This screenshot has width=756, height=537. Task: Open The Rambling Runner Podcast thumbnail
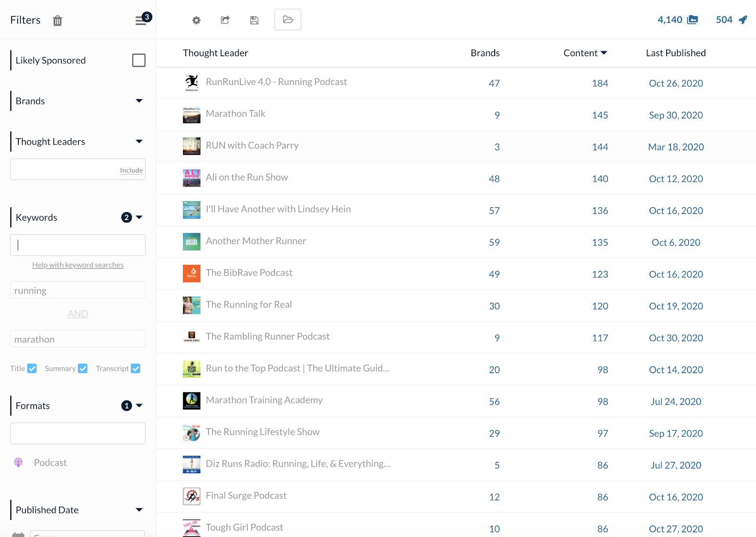[x=191, y=337]
